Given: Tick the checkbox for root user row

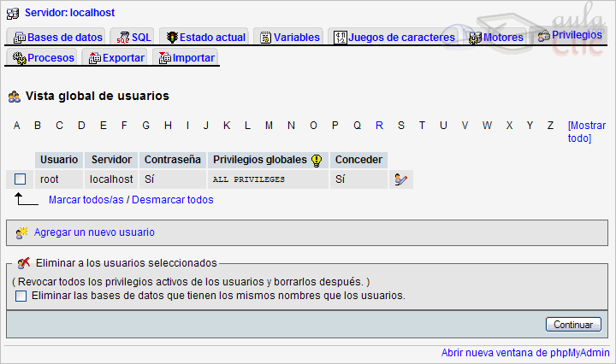Looking at the screenshot, I should (x=20, y=179).
